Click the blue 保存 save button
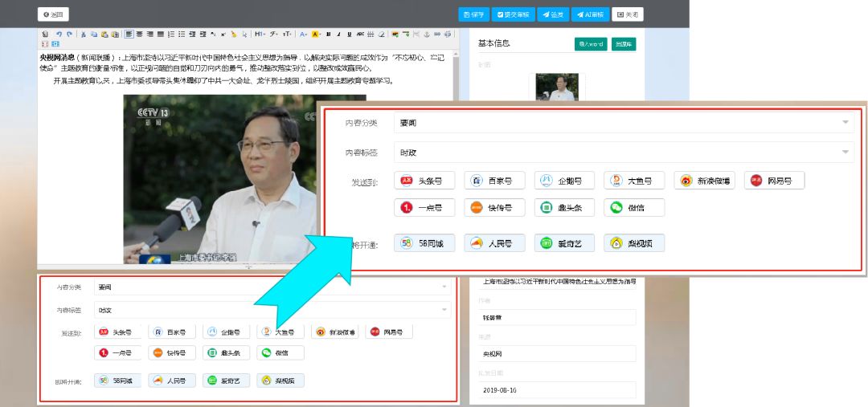This screenshot has height=407, width=868. pyautogui.click(x=474, y=14)
